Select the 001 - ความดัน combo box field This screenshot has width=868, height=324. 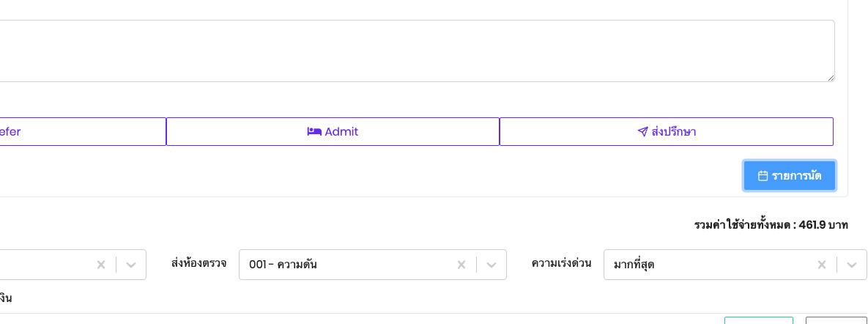pyautogui.click(x=373, y=265)
